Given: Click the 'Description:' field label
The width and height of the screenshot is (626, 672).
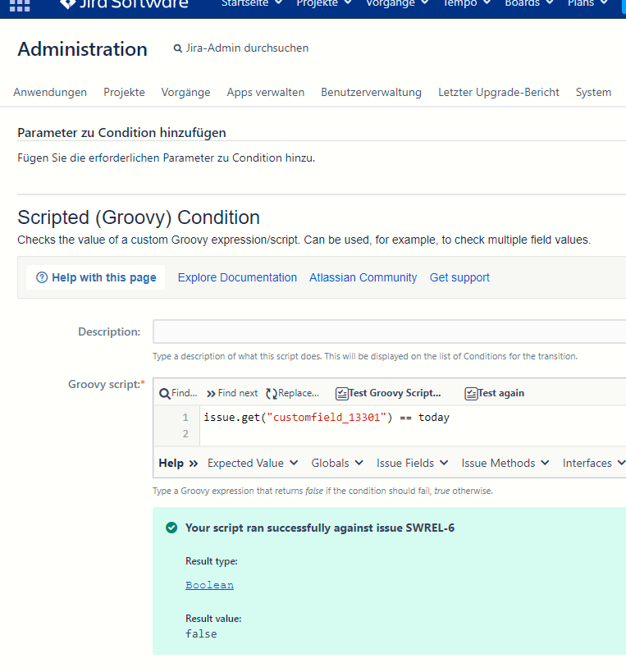Looking at the screenshot, I should (x=109, y=331).
